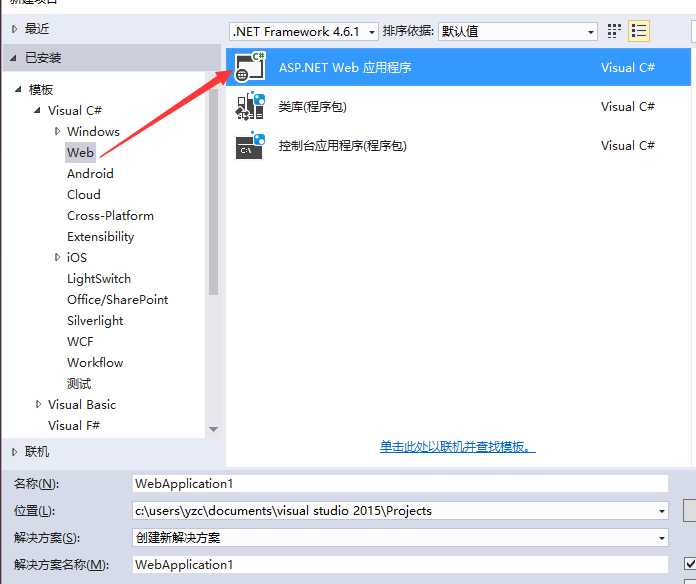Select the Visual Basic tree item
Image resolution: width=696 pixels, height=584 pixels.
[x=82, y=404]
